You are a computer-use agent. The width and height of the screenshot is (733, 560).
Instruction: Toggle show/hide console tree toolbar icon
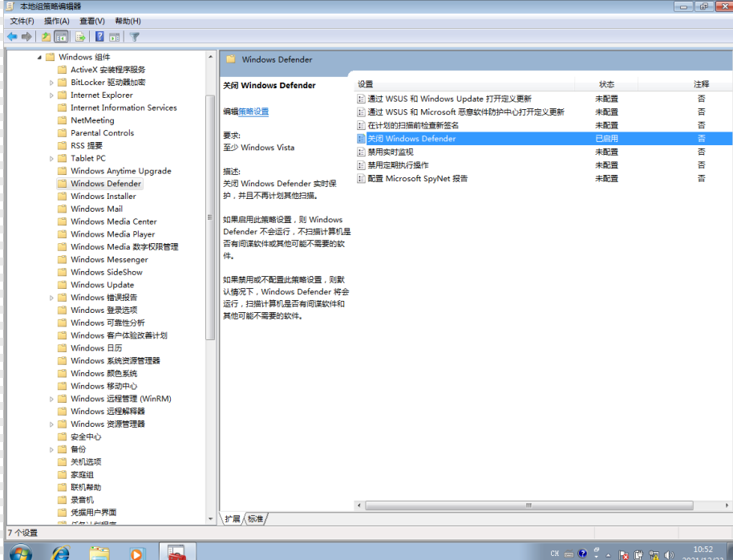point(61,36)
